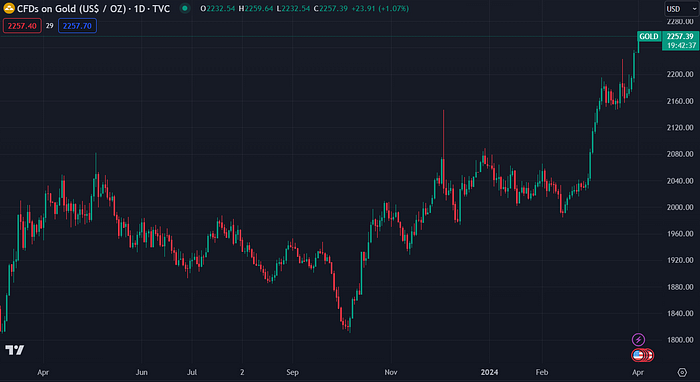Click the close value C2257.39
Viewport: 700px width, 382px height.
(330, 8)
